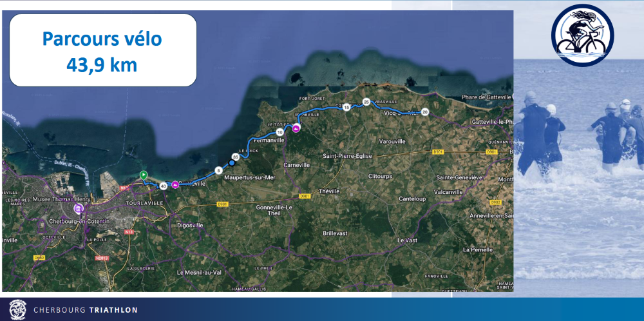Click the 'Clitourps' map label
644x321 pixels.
[380, 177]
